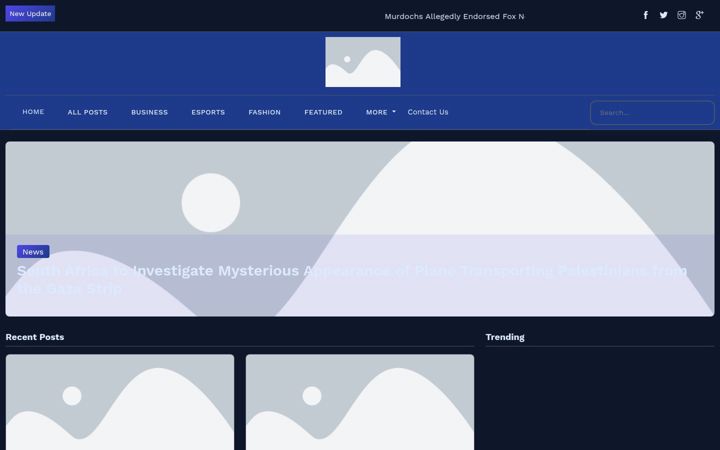Open the FASHION category
720x450 pixels.
(264, 112)
